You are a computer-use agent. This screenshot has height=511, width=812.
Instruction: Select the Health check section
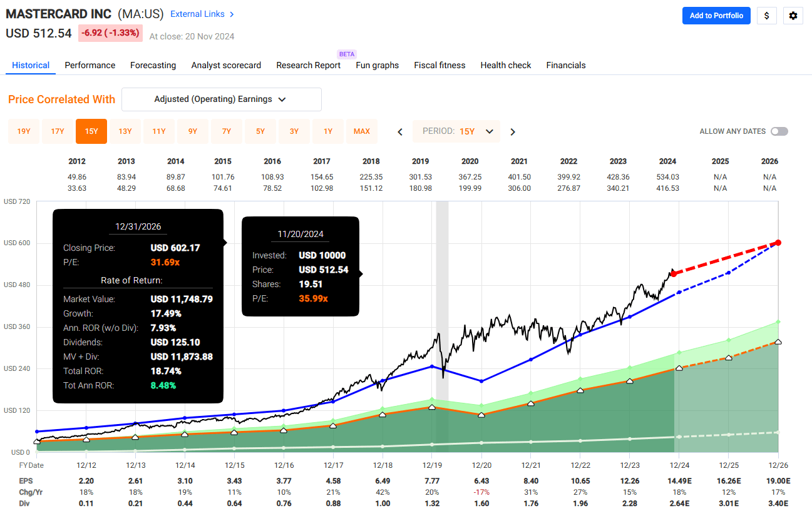point(505,65)
